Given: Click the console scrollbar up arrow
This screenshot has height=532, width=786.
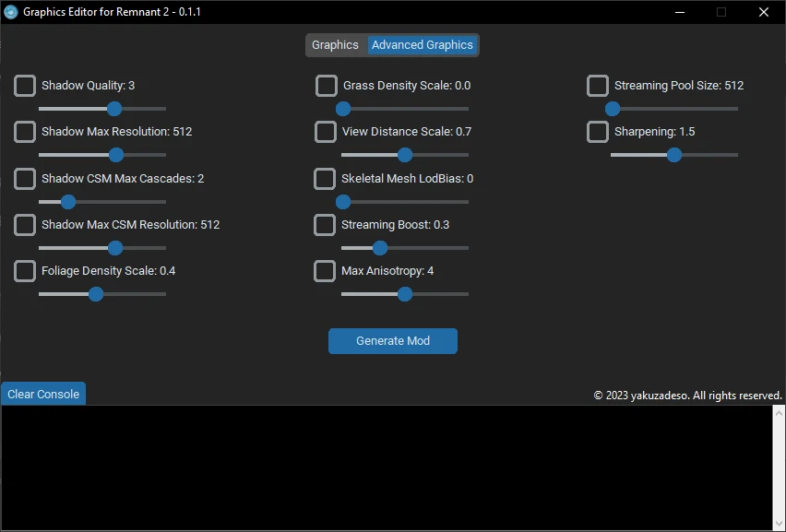Looking at the screenshot, I should pos(779,413).
